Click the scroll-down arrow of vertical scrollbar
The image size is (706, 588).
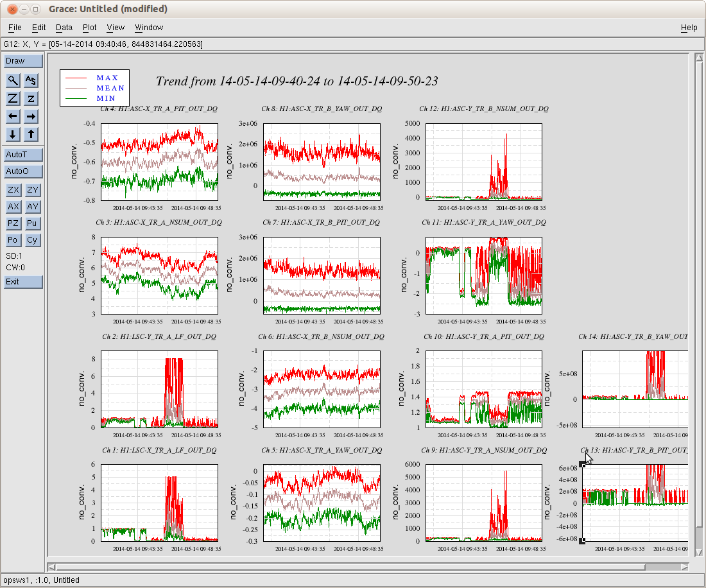click(699, 553)
